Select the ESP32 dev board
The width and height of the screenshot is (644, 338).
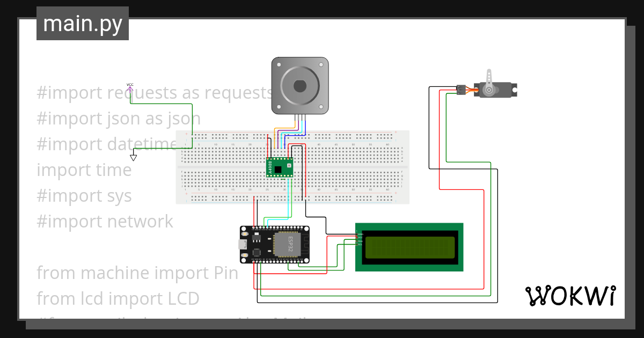click(284, 246)
